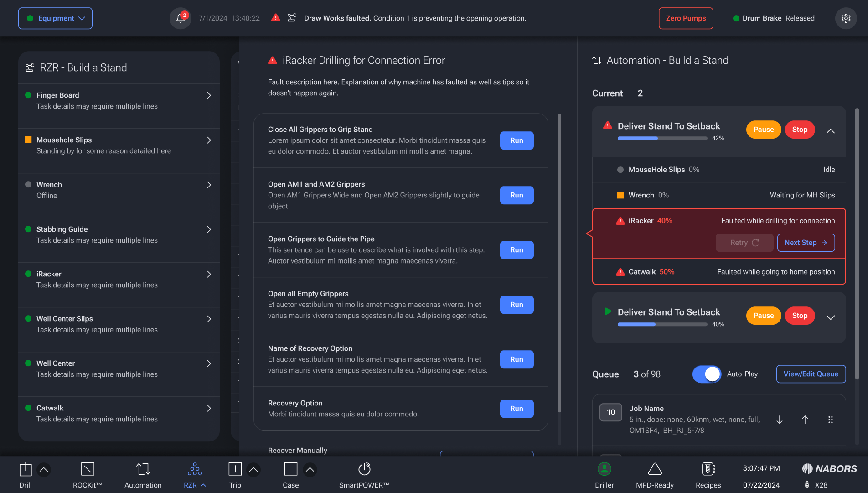Stop the faulted Deliver Stand task at 42%
The image size is (868, 493).
pos(800,130)
